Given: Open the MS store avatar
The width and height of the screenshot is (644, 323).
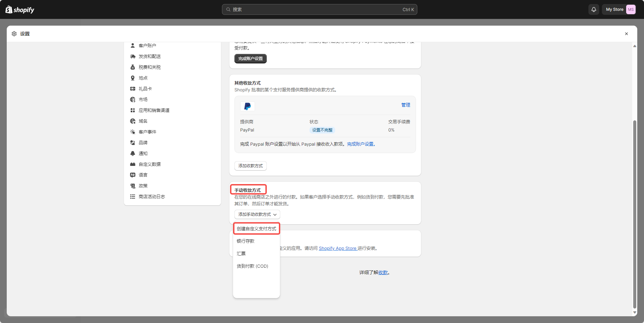Looking at the screenshot, I should [x=631, y=9].
